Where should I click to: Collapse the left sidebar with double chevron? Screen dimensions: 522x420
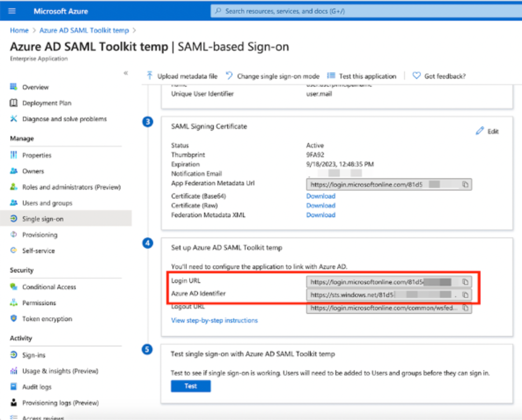pyautogui.click(x=125, y=73)
